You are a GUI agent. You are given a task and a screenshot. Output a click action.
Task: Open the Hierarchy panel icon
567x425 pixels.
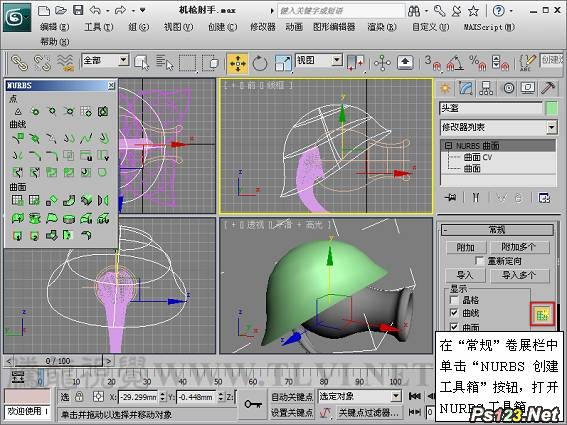tap(486, 88)
